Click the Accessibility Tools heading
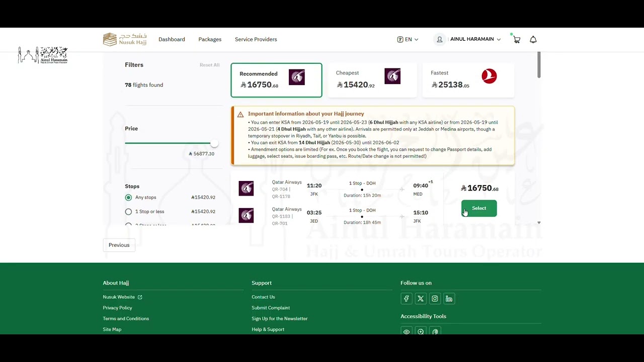 (423, 316)
